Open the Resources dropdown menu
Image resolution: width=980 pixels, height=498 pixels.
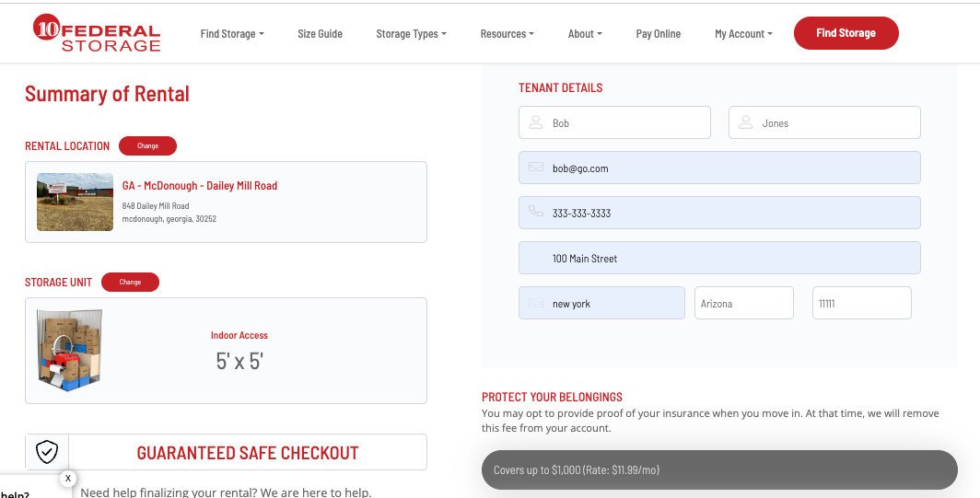click(x=507, y=34)
